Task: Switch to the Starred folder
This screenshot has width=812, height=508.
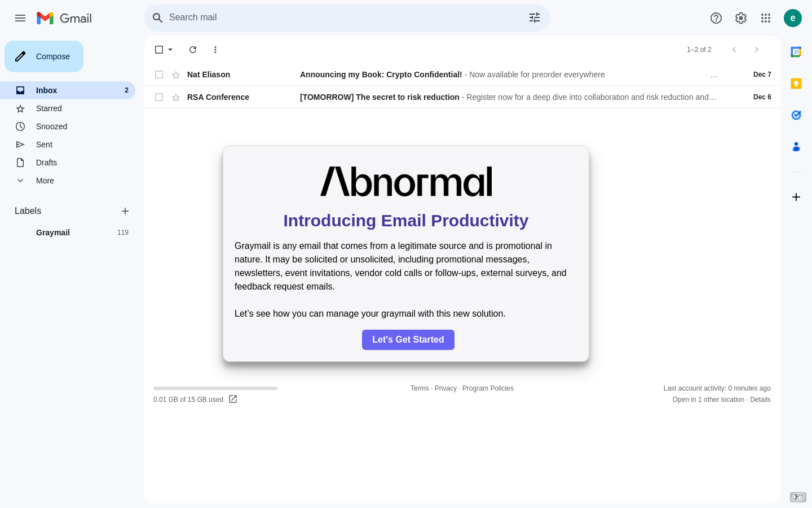Action: (x=49, y=108)
